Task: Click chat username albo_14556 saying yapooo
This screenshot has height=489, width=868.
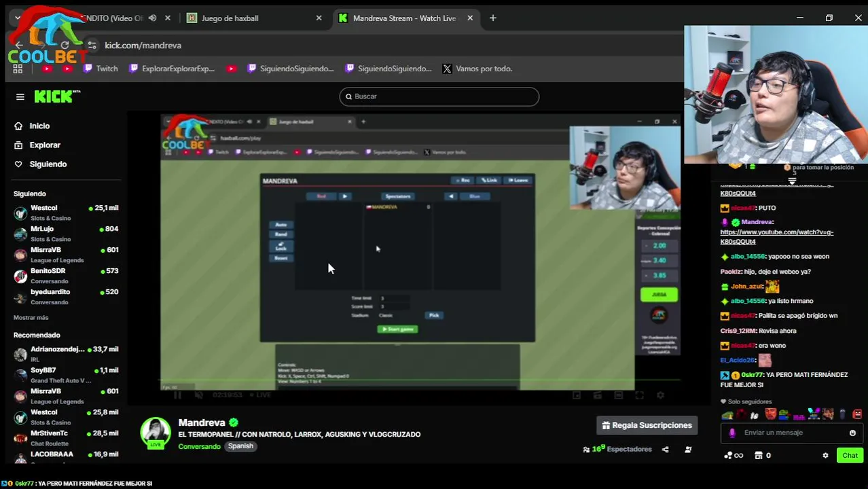Action: coord(747,257)
